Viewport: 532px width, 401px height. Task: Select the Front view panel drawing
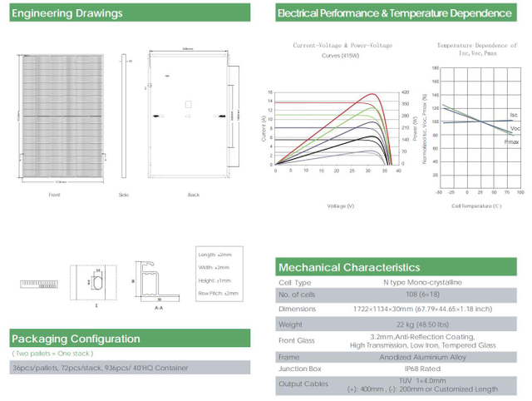[62, 117]
